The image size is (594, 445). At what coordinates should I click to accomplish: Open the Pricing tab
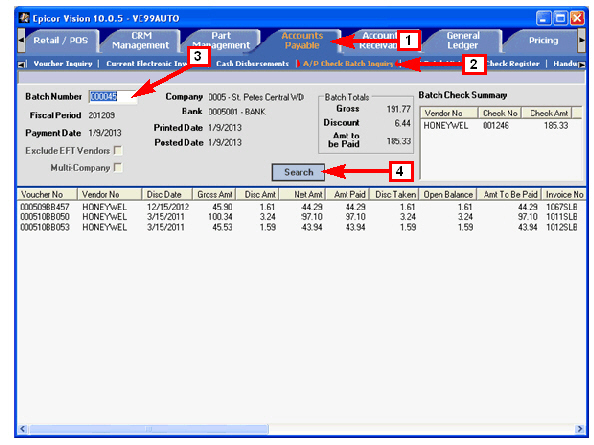(543, 41)
